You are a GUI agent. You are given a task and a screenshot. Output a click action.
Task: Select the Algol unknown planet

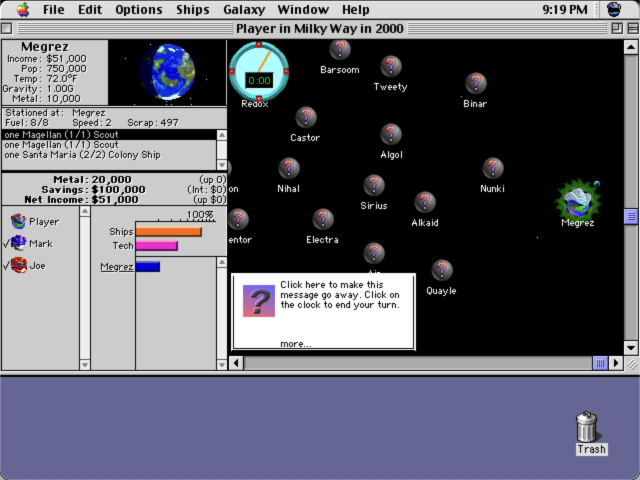[x=391, y=134]
